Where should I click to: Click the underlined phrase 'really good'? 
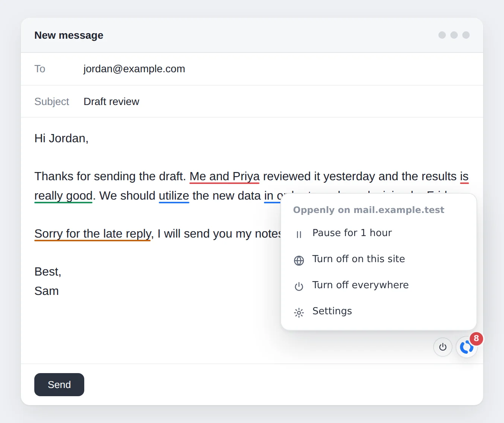click(x=63, y=195)
